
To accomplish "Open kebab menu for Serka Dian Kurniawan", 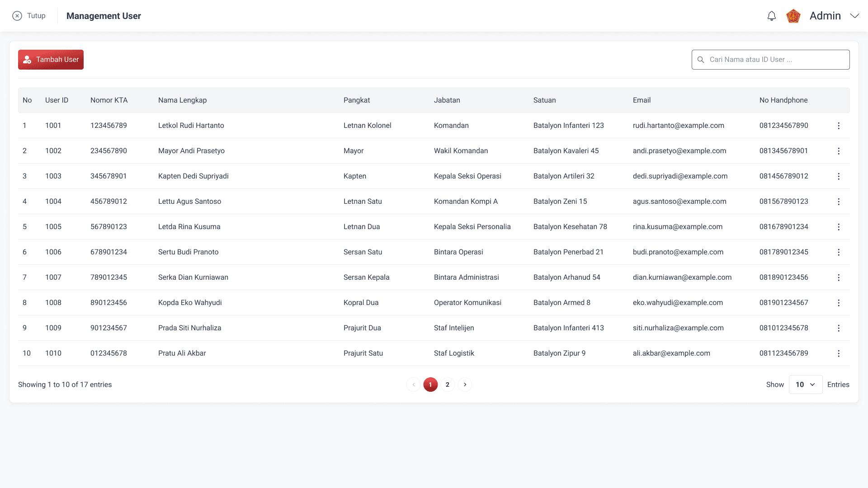I will (839, 277).
